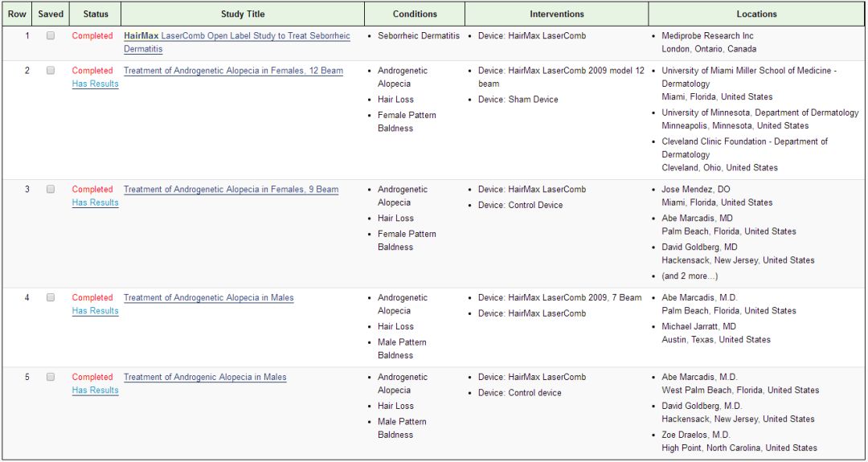Click the Interventions column header
Image resolution: width=868 pixels, height=462 pixels.
tap(556, 14)
